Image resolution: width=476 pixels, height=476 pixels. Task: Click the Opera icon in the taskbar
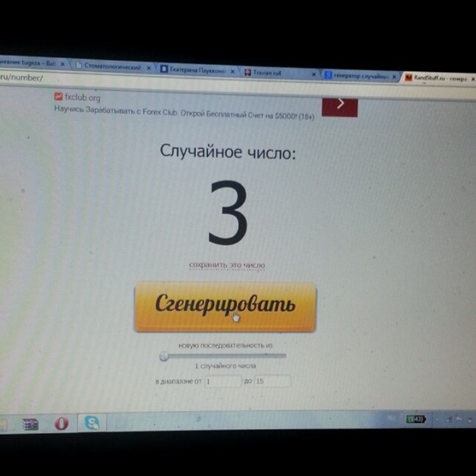point(60,422)
